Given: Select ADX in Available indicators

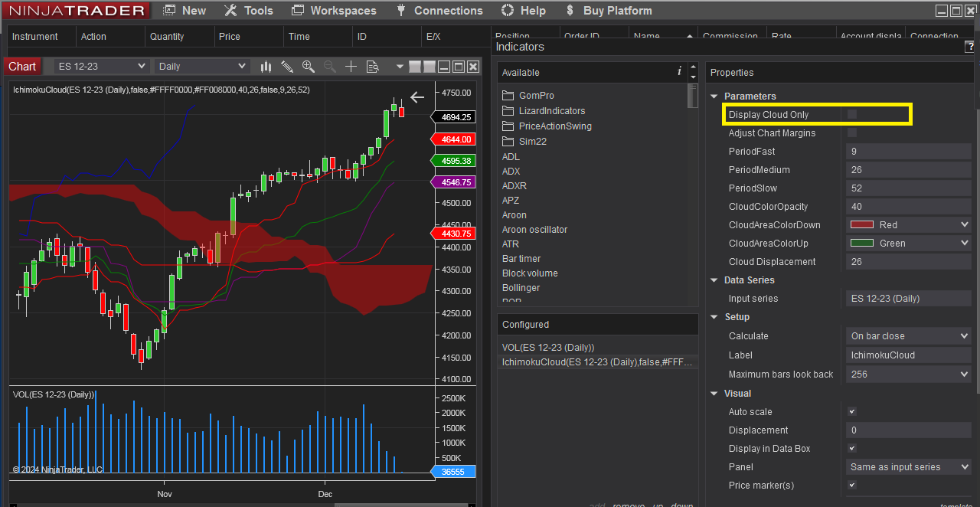Looking at the screenshot, I should pyautogui.click(x=511, y=172).
